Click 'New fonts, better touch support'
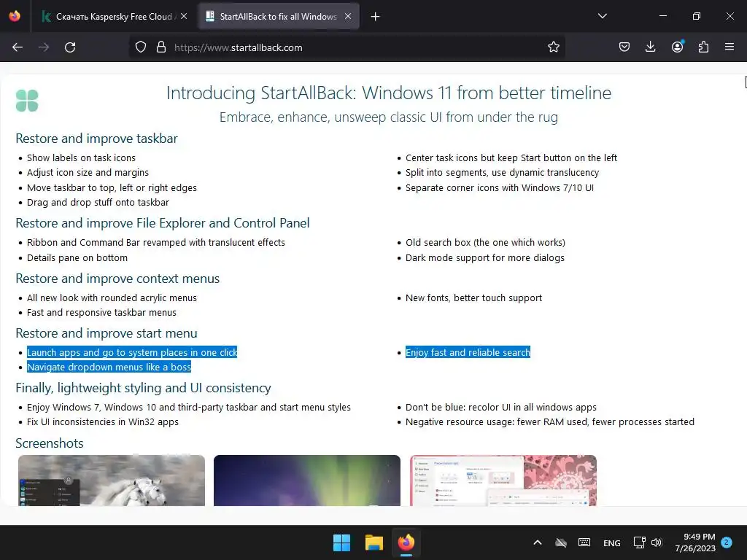 [x=473, y=297]
